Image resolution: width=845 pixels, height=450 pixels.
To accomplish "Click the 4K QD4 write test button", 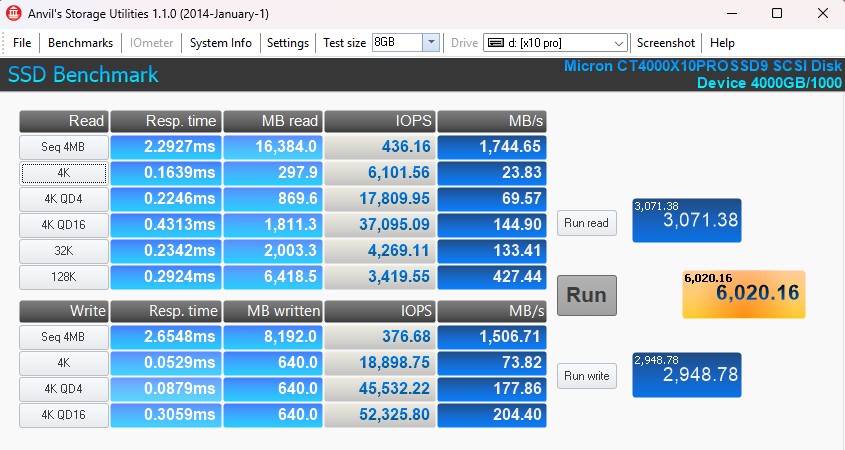I will point(64,390).
